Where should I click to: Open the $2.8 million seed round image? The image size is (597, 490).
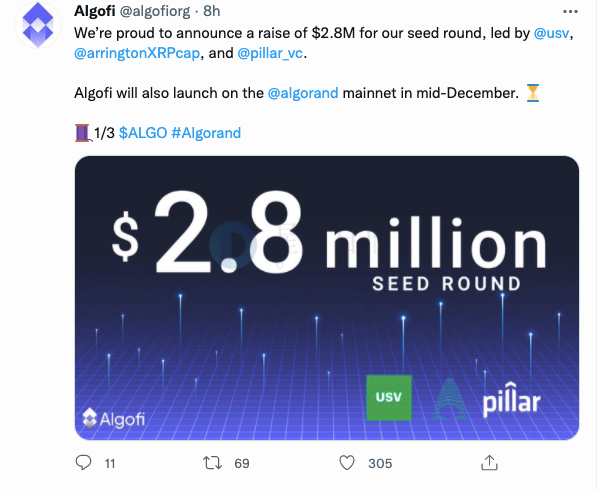327,298
